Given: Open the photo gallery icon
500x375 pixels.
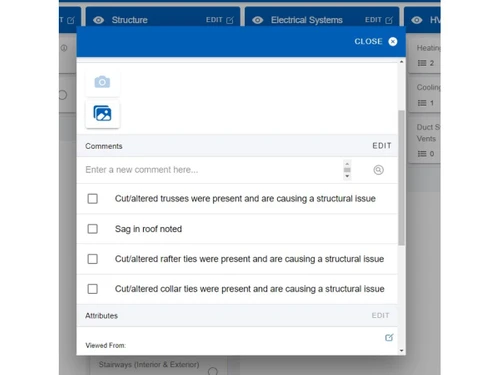Looking at the screenshot, I should tap(102, 114).
